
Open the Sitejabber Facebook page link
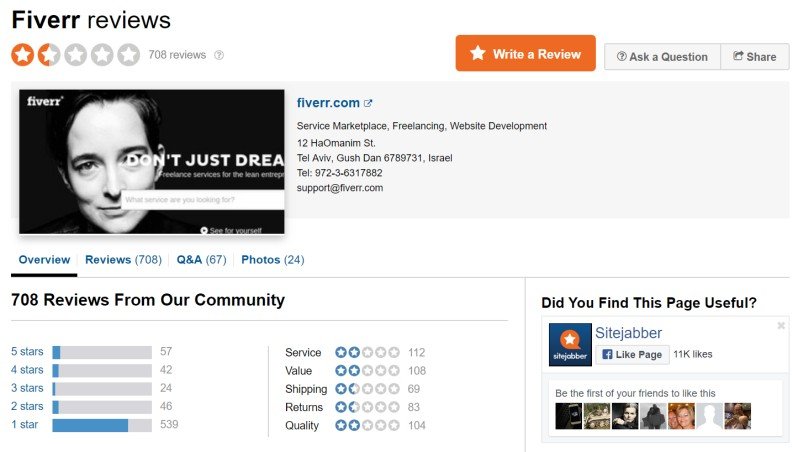click(x=628, y=333)
